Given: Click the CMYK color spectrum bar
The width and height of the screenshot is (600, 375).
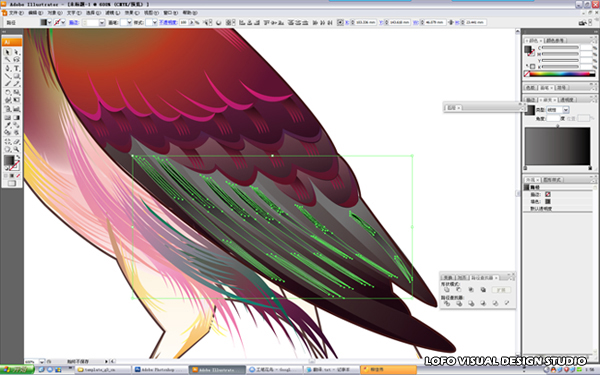Looking at the screenshot, I should 559,74.
